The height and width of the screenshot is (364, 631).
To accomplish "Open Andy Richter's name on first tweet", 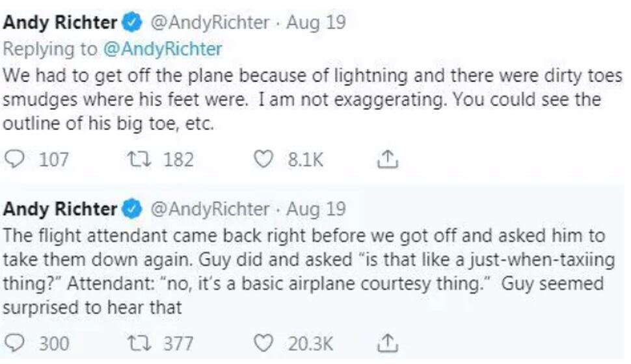I will [60, 22].
